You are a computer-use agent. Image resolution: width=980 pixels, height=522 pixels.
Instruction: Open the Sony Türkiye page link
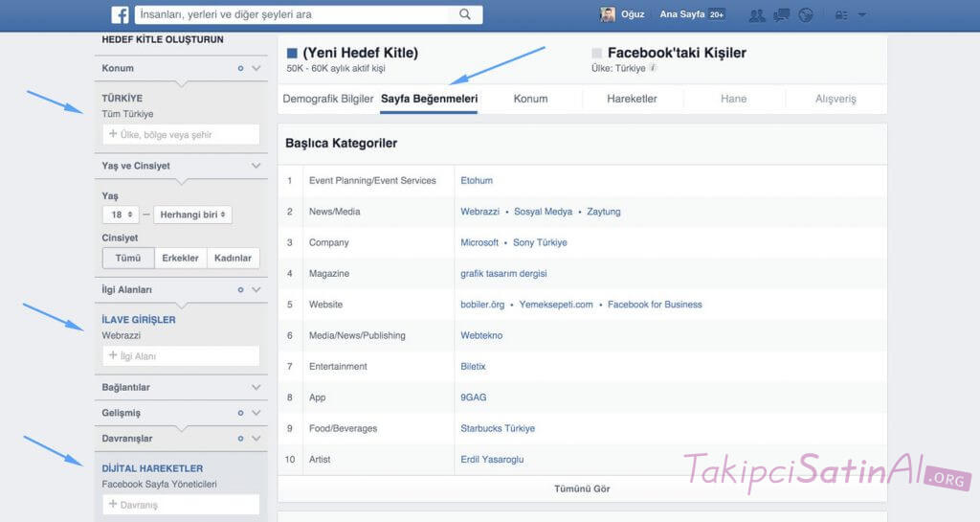(x=540, y=242)
